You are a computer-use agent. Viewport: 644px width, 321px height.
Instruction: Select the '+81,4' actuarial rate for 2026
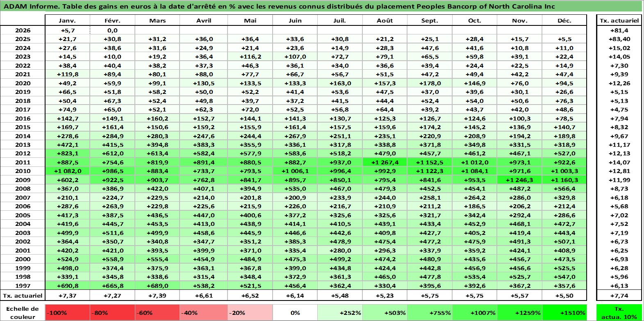[x=619, y=30]
